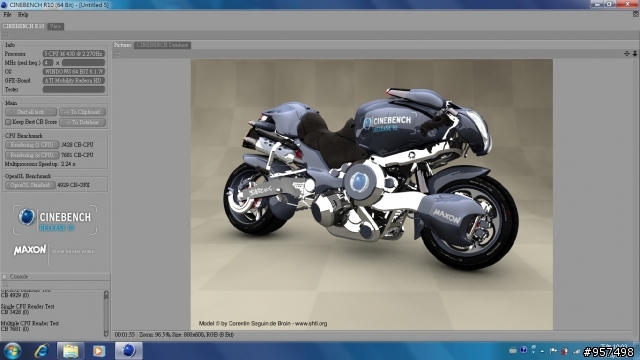Click the picture panel pin icon
This screenshot has height=360, width=640.
(x=635, y=53)
